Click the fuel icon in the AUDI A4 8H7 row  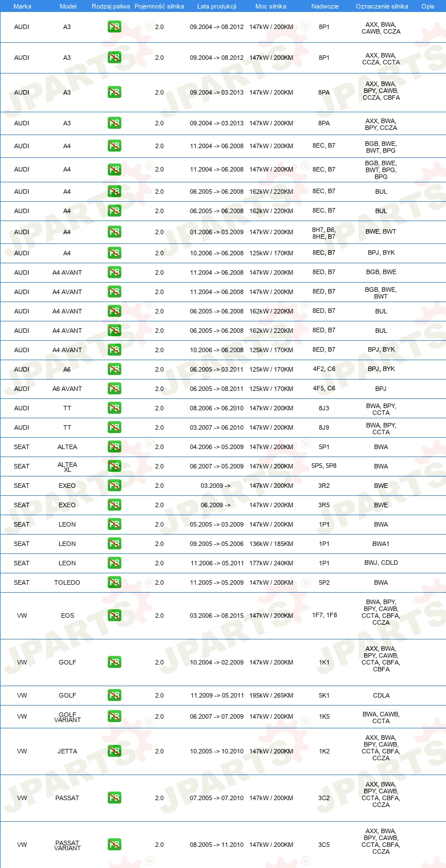(114, 232)
